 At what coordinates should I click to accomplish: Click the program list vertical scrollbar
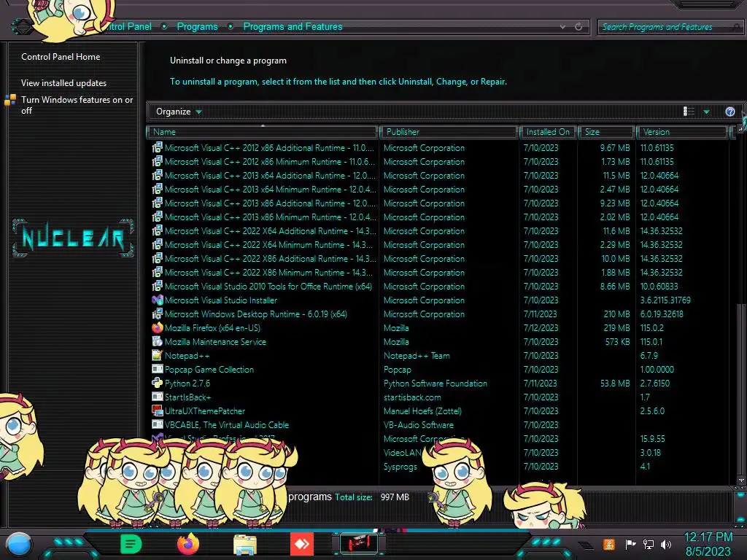(740, 389)
